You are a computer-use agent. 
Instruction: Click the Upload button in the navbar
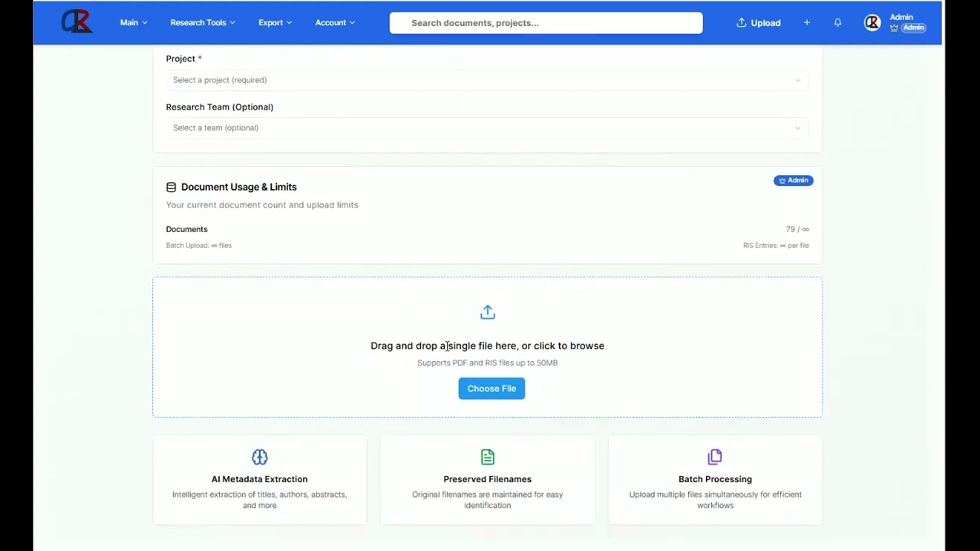tap(759, 23)
